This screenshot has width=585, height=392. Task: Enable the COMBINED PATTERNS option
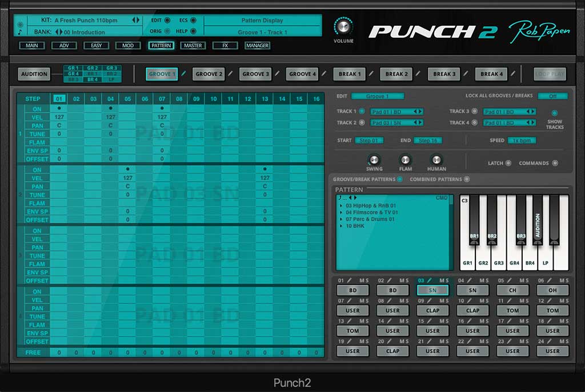[467, 179]
